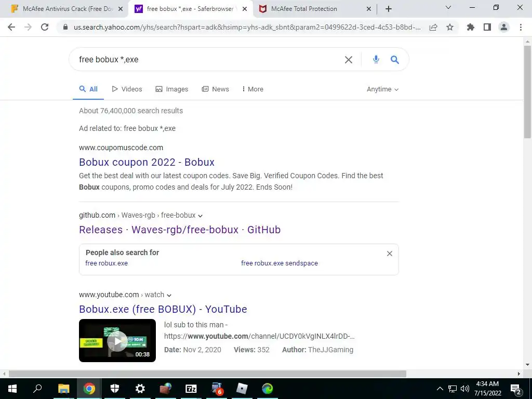The image size is (532, 399).
Task: Open Chrome's three-dot menu
Action: click(x=521, y=27)
